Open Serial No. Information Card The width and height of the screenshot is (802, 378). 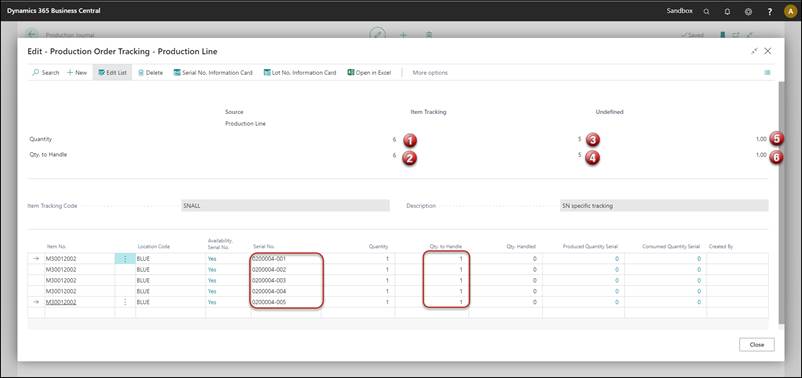(x=213, y=73)
